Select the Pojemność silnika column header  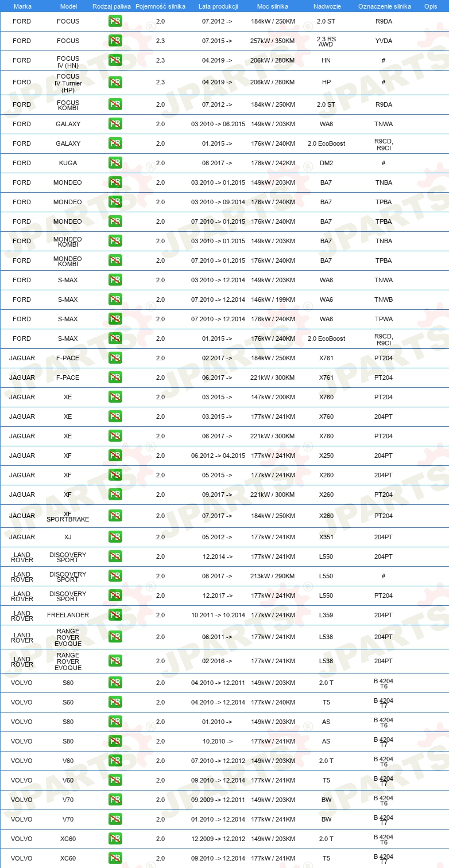160,6
